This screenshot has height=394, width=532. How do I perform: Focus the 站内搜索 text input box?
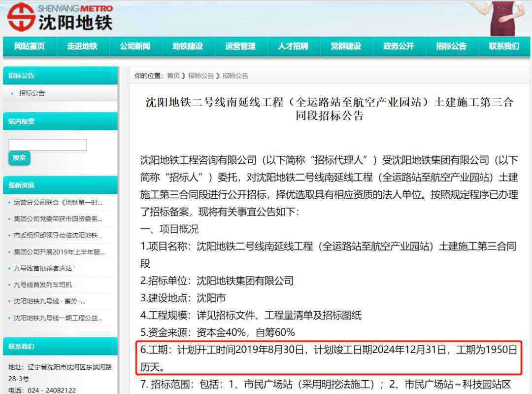pos(47,145)
